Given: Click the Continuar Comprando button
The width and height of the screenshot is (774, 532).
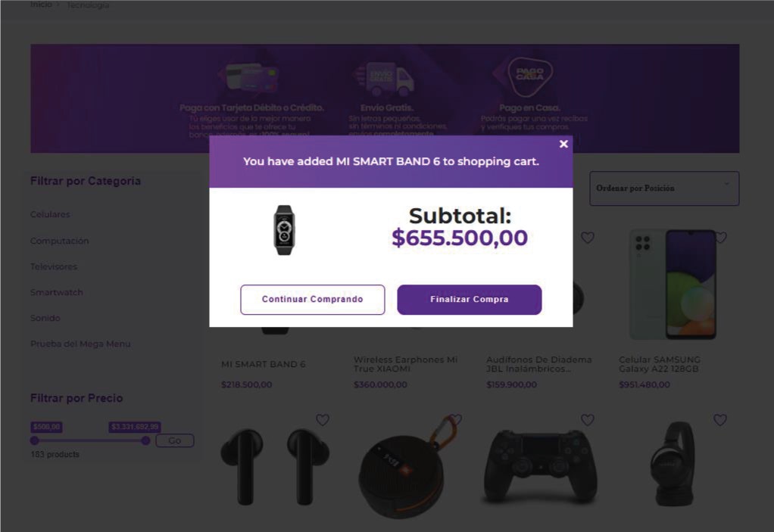Looking at the screenshot, I should (x=313, y=299).
